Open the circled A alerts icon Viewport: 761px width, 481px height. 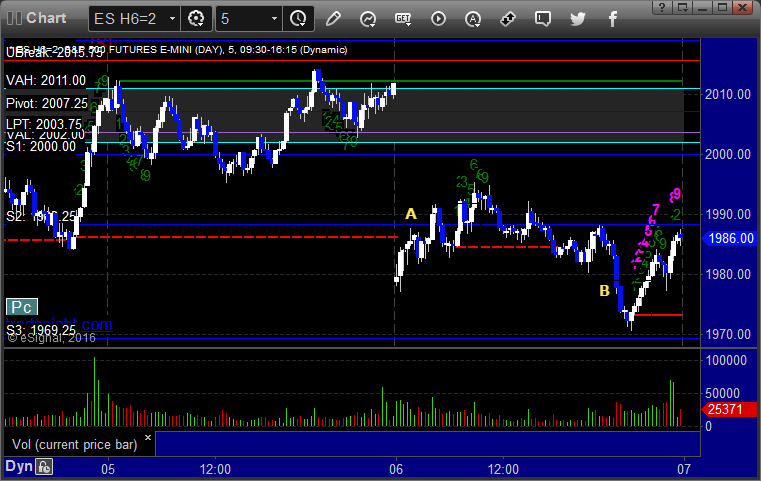point(473,19)
